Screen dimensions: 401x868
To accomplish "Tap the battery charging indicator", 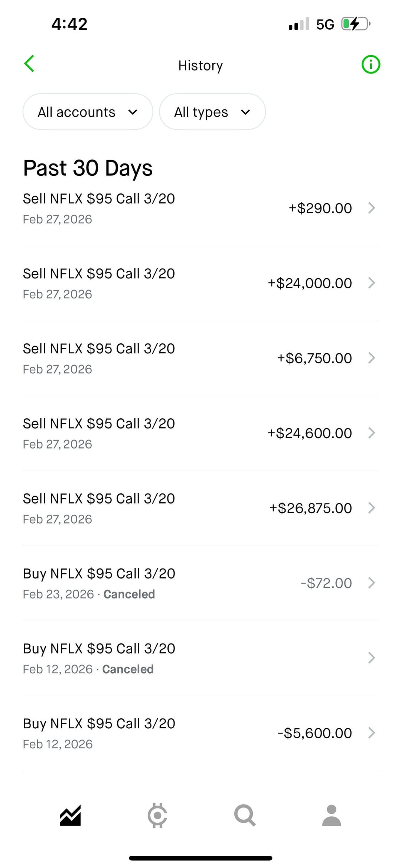I will coord(355,24).
